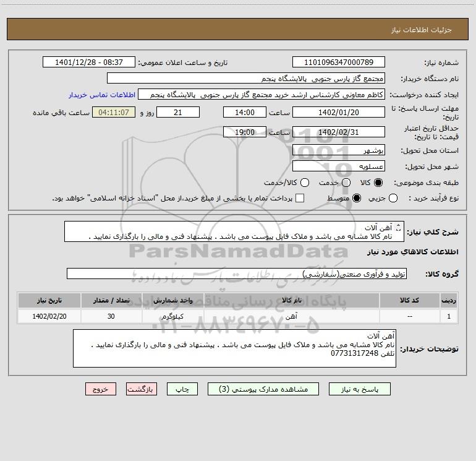
Task: Click the تاریخ نیاز column header
Action: pos(49,300)
